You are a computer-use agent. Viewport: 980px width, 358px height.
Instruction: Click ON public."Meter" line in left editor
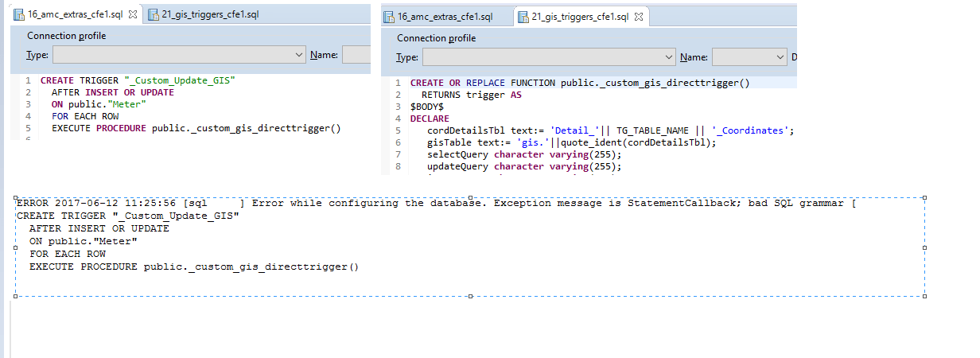[x=99, y=104]
